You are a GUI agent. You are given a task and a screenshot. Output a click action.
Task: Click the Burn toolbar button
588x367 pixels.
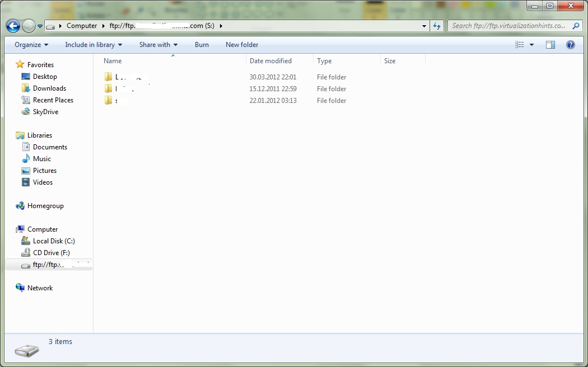click(x=202, y=45)
